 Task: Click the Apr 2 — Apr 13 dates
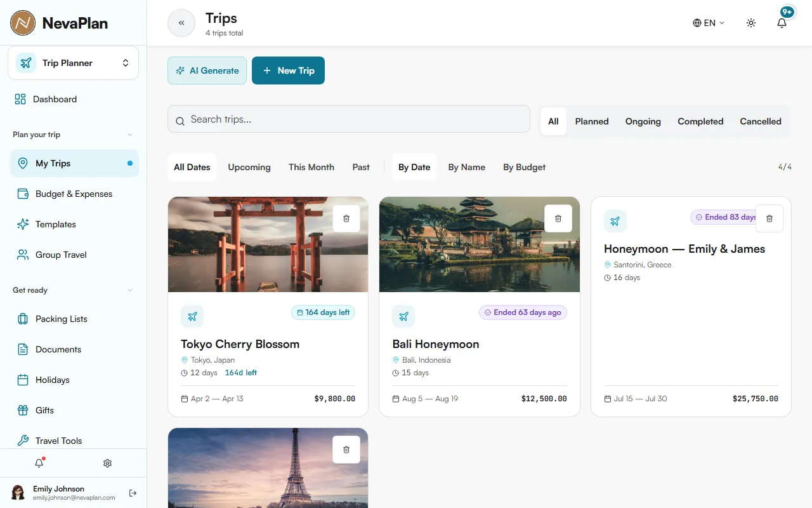click(x=217, y=399)
